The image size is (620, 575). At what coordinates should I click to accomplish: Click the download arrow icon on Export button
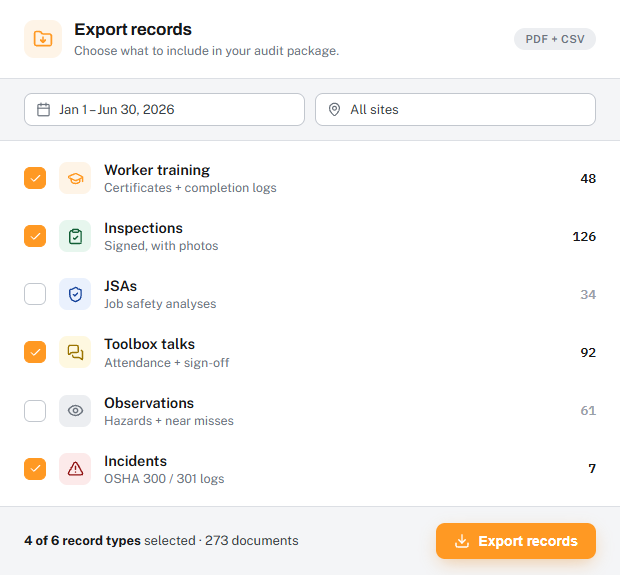(462, 541)
